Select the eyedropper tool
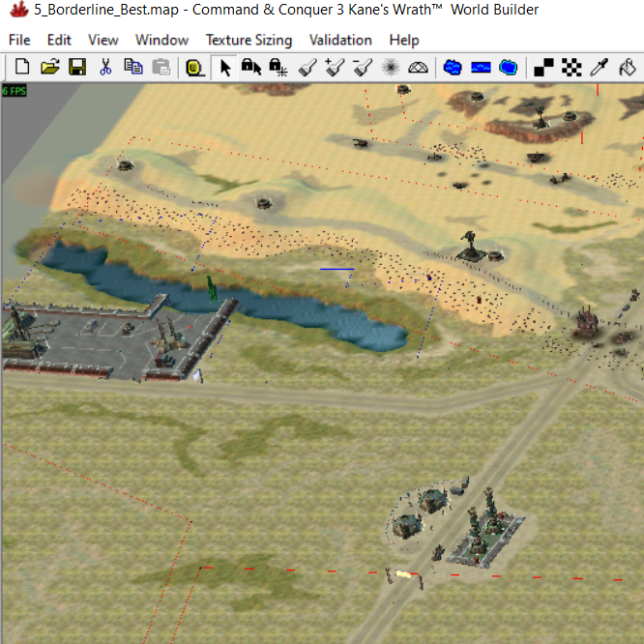Viewport: 644px width, 644px height. pyautogui.click(x=599, y=68)
